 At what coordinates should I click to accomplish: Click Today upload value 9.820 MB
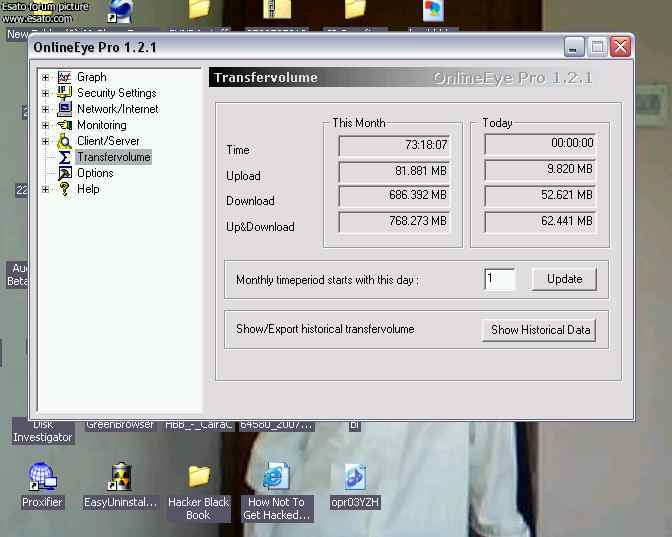coord(540,170)
